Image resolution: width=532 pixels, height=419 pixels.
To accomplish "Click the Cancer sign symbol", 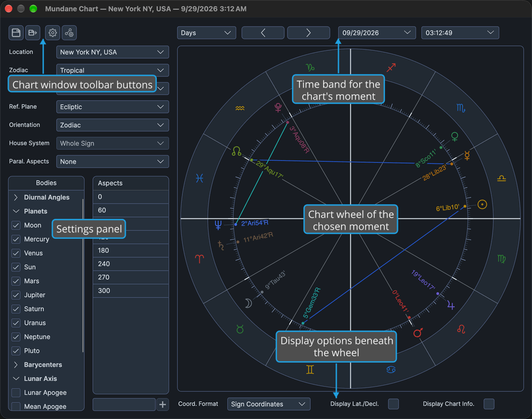I will (391, 370).
